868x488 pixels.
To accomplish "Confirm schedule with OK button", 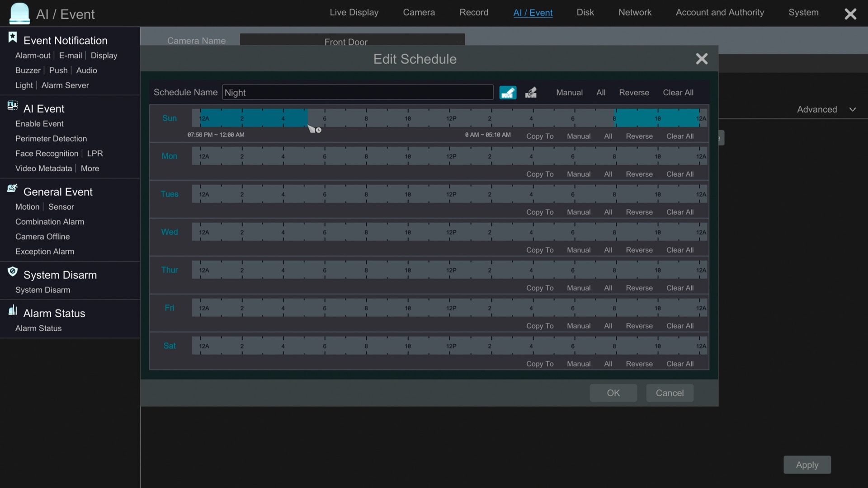I will point(613,393).
